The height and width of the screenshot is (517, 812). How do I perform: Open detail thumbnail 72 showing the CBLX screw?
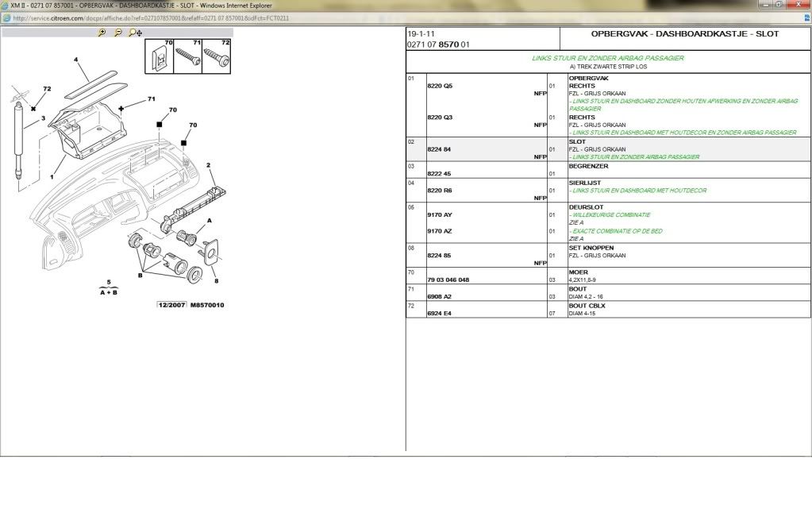(217, 56)
